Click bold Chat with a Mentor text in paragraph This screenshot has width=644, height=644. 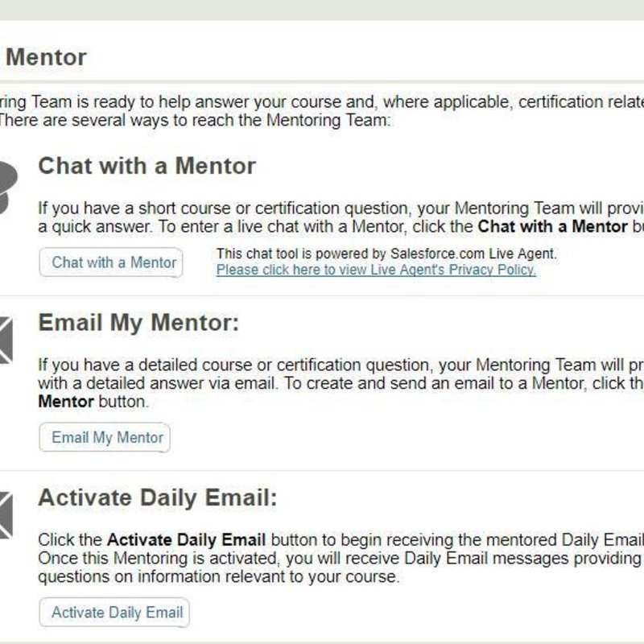click(x=553, y=227)
